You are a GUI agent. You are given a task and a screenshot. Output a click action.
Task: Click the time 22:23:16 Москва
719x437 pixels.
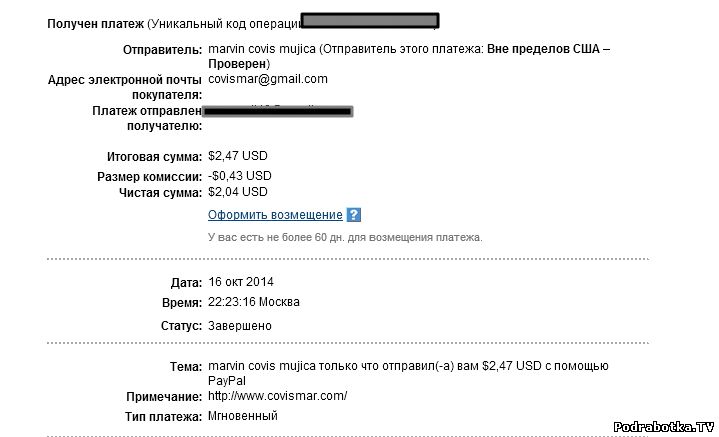pos(253,302)
